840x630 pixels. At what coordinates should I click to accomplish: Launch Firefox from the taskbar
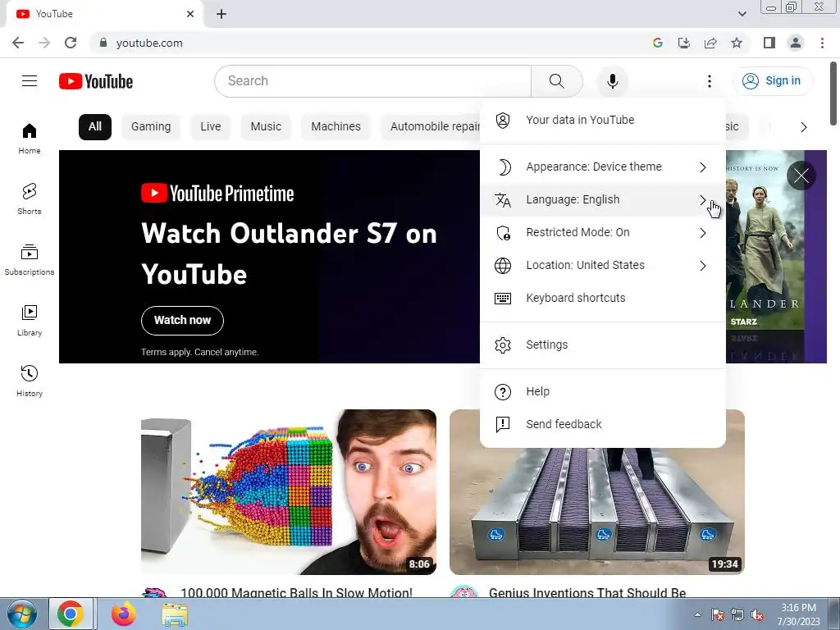[x=123, y=614]
